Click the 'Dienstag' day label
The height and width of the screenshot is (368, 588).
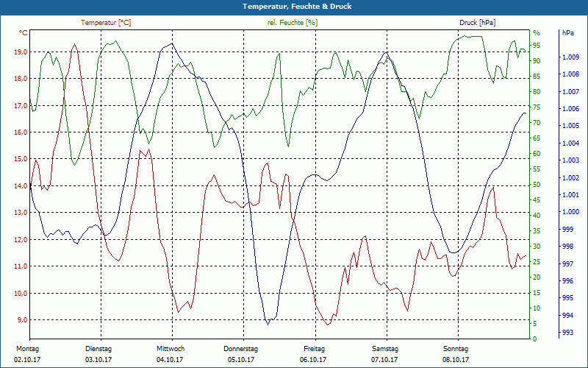click(98, 349)
